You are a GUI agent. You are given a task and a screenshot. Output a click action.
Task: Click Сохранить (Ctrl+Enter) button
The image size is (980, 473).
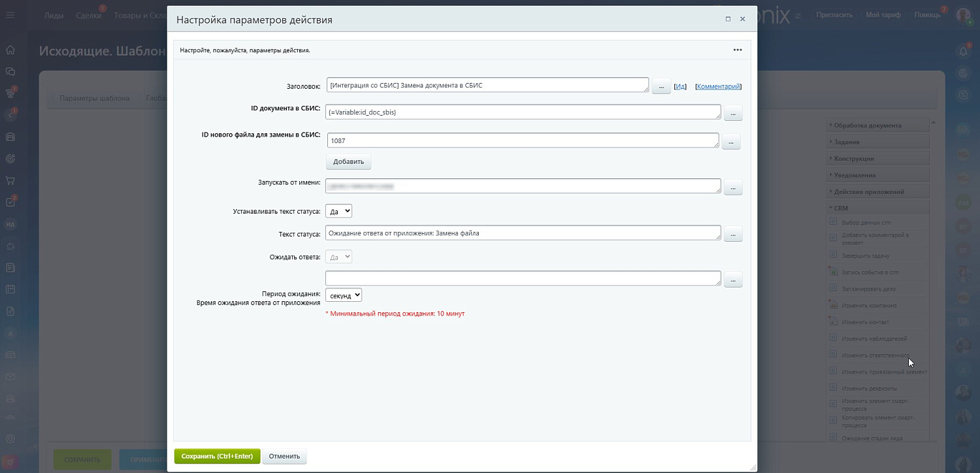217,456
